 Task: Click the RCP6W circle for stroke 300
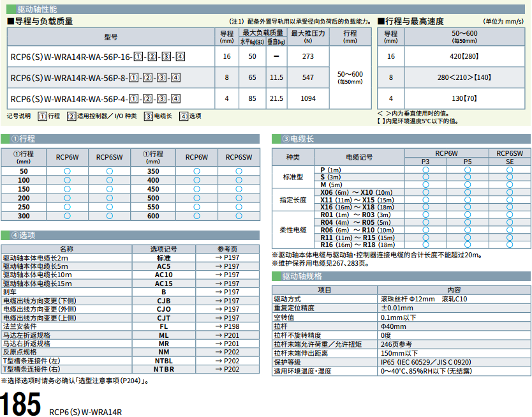(67, 216)
